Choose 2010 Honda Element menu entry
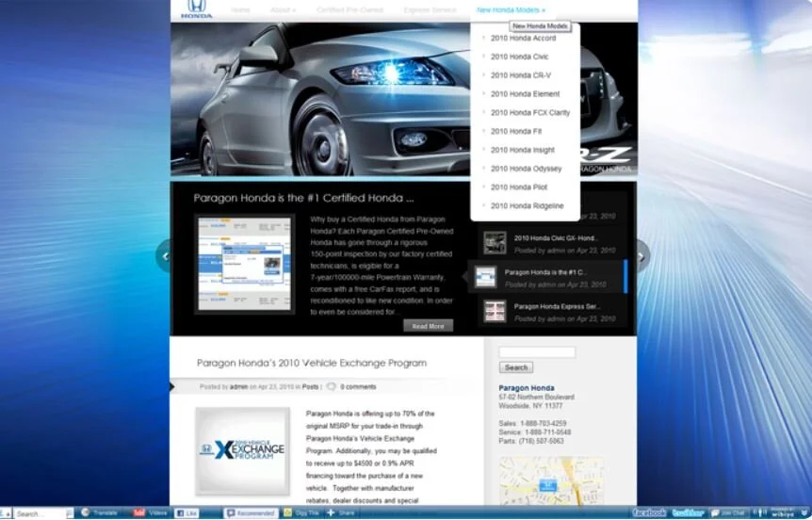The image size is (812, 520). point(525,94)
